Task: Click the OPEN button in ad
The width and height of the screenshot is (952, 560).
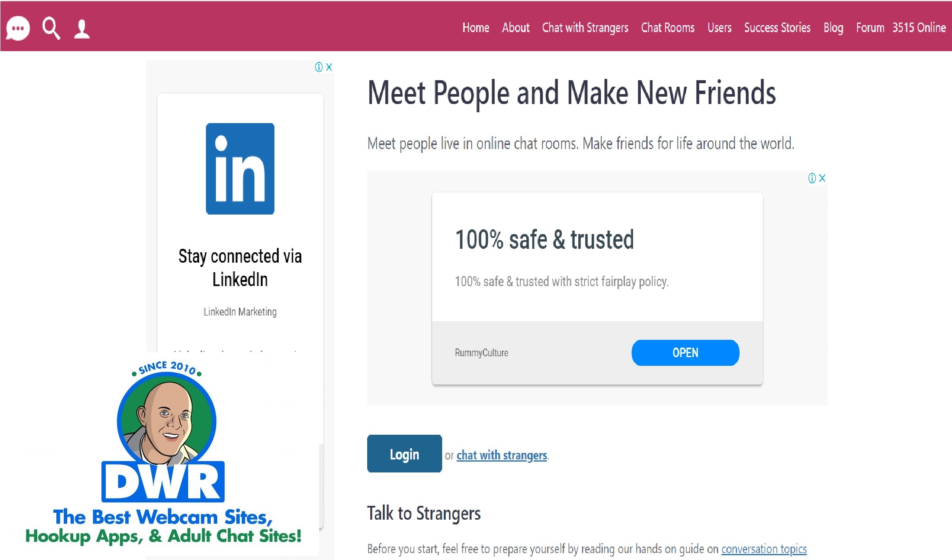Action: click(x=685, y=353)
